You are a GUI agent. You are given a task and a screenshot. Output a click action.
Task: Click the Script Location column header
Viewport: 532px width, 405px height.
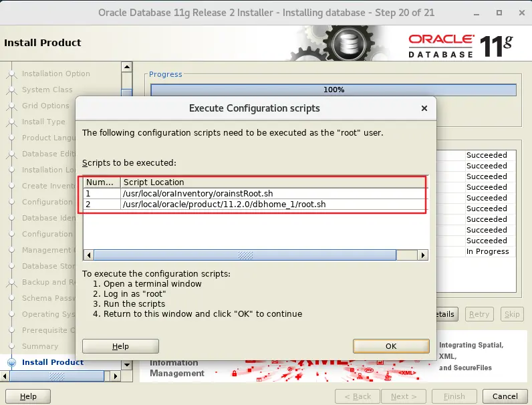click(x=274, y=182)
